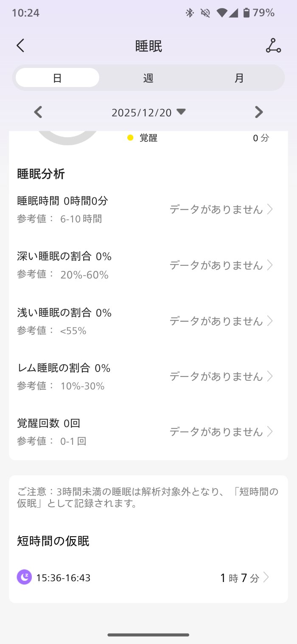
Task: Expand 浅い睡眠の割合 details chevron
Action: tap(270, 321)
